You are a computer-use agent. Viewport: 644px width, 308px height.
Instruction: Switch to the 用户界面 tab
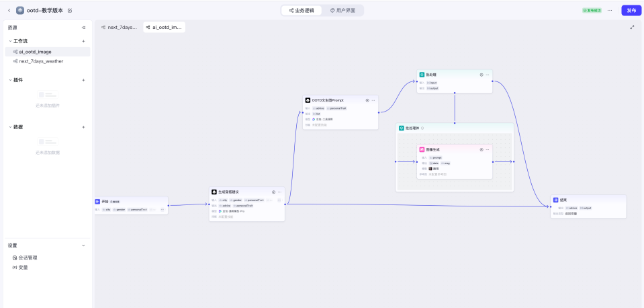pos(342,11)
